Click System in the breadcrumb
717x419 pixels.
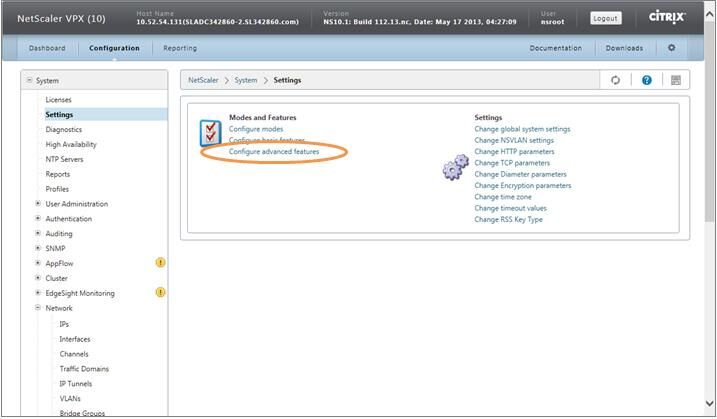click(246, 80)
